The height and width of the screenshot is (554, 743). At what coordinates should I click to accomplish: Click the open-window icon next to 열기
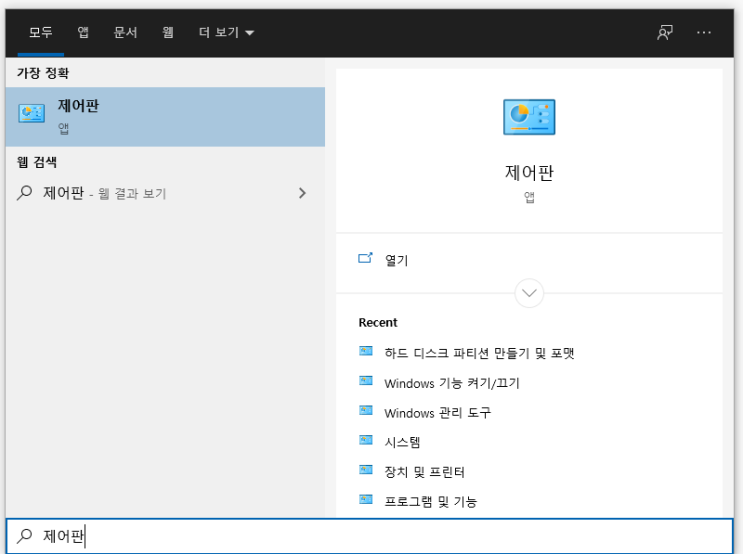coord(365,258)
